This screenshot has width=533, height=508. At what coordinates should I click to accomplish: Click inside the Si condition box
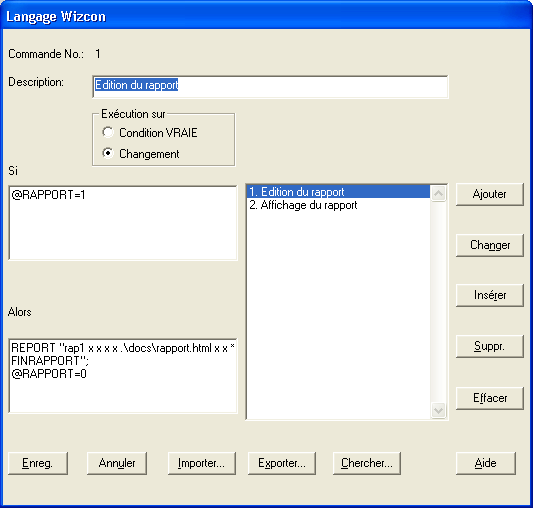pyautogui.click(x=123, y=223)
